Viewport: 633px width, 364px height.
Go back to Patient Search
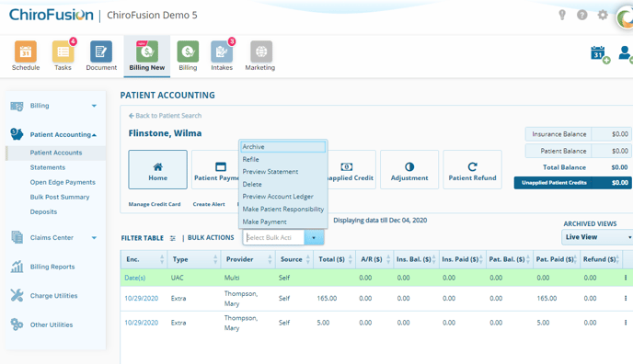click(x=165, y=116)
